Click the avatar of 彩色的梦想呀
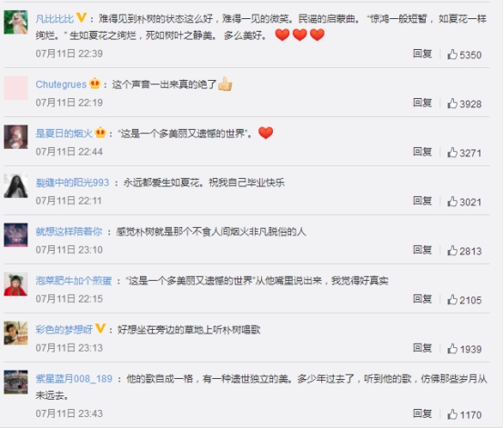The height and width of the screenshot is (428, 504). 15,333
